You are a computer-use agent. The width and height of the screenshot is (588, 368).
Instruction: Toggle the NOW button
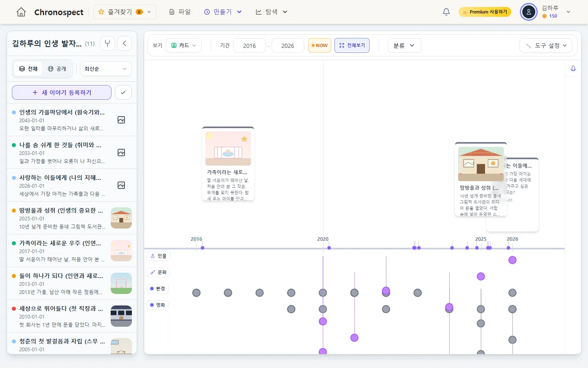tap(319, 45)
